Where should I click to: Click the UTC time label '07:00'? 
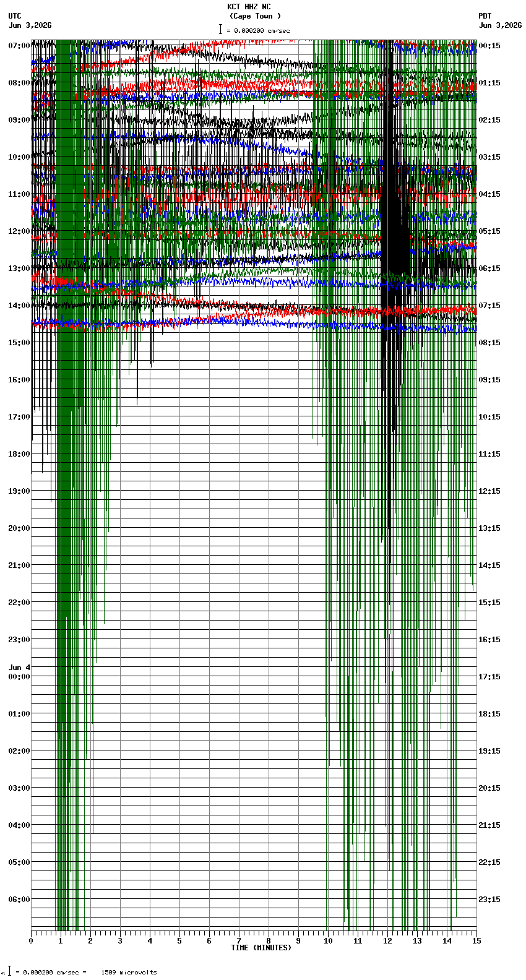pyautogui.click(x=19, y=46)
